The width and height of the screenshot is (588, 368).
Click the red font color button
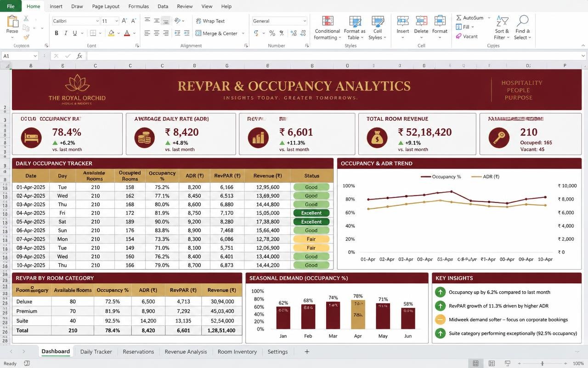(x=127, y=33)
